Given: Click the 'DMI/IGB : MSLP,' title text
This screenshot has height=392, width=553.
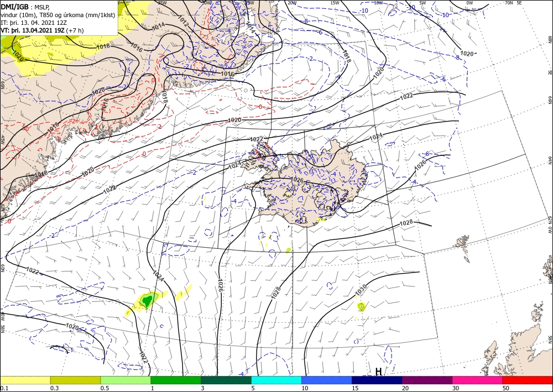Looking at the screenshot, I should (x=25, y=6).
